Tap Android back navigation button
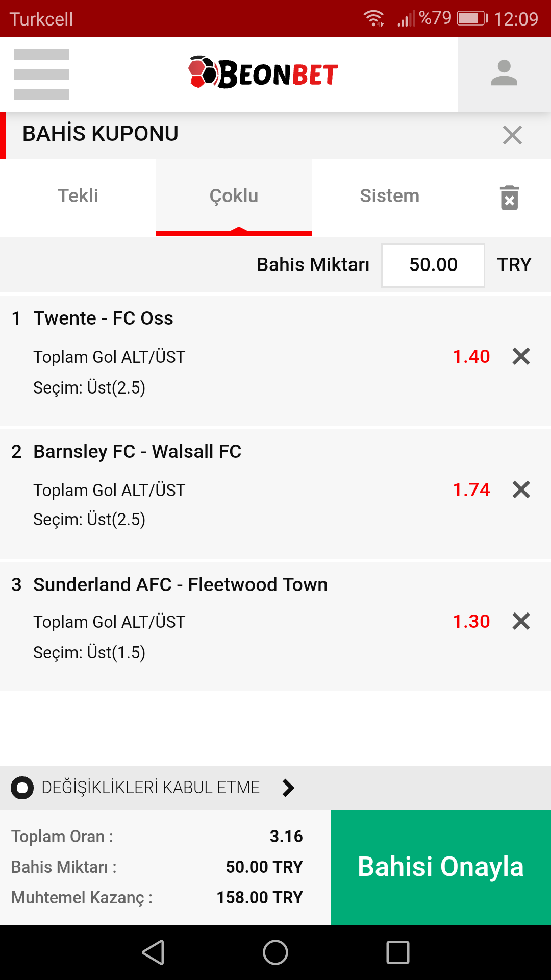551x980 pixels. tap(153, 952)
